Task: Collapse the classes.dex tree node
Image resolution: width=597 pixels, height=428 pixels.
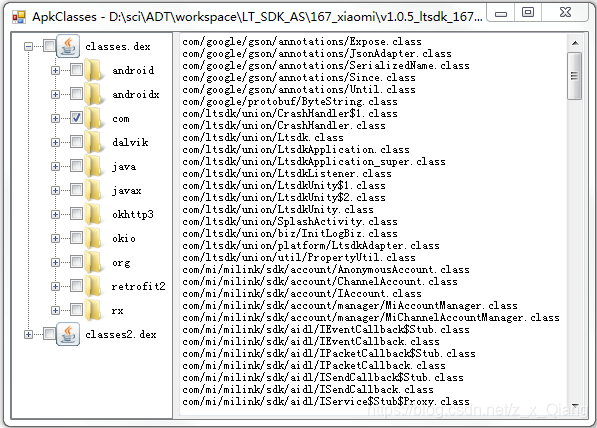Action: [x=28, y=46]
